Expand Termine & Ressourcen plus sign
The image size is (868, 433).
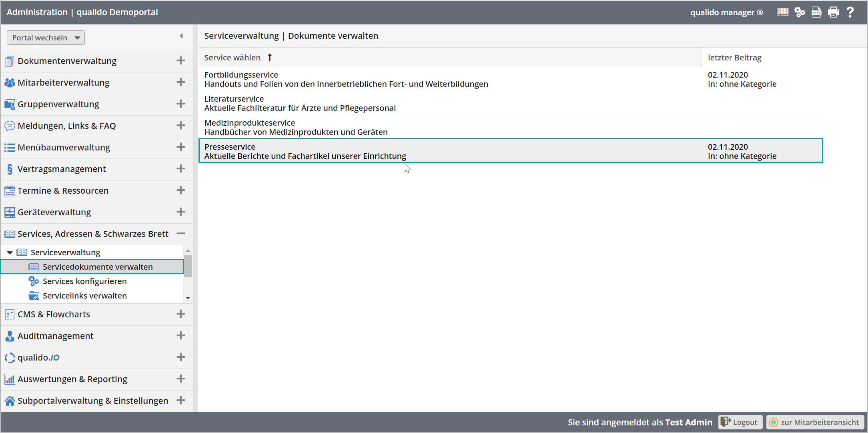[x=181, y=190]
